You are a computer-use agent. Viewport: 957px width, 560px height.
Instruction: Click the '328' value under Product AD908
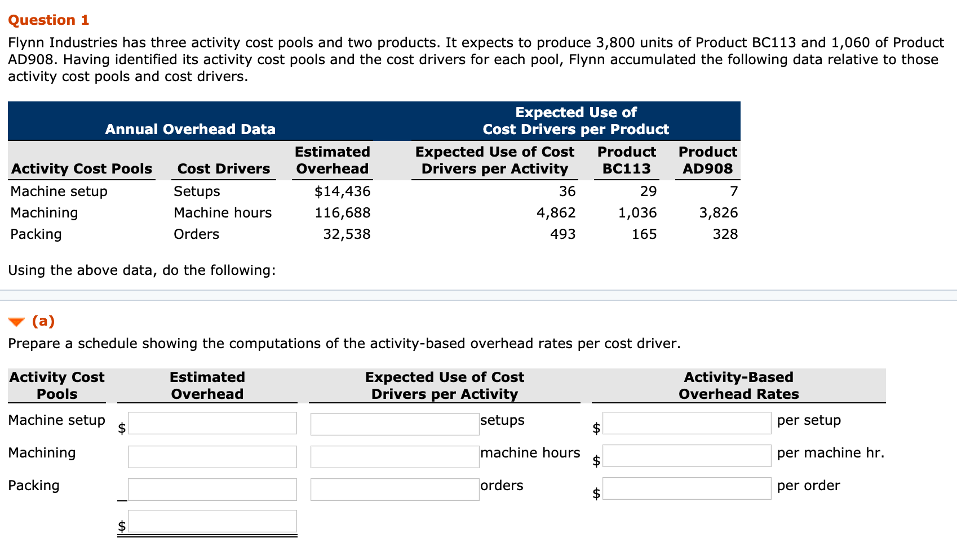(725, 234)
